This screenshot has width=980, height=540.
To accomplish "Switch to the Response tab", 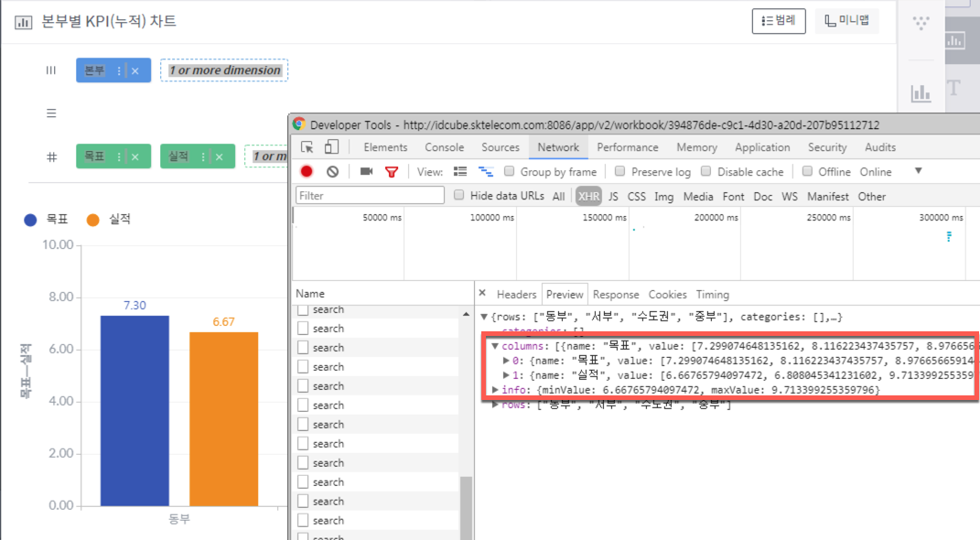I will (616, 295).
